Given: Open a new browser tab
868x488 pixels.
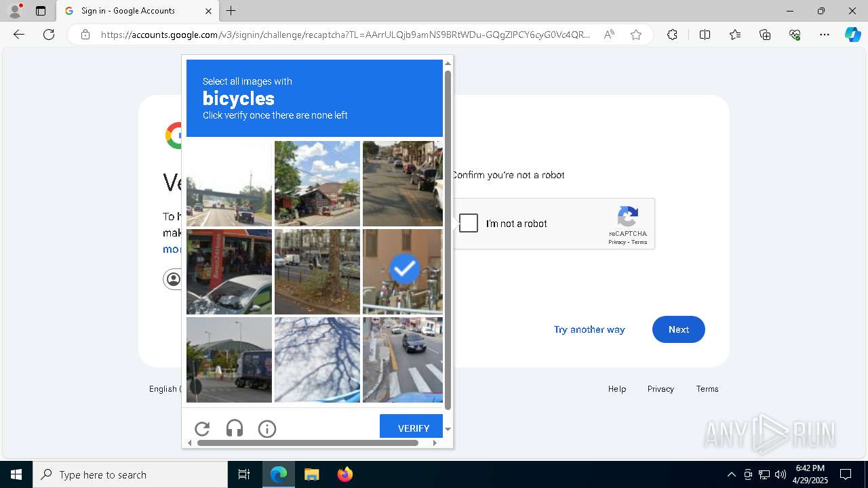Looking at the screenshot, I should pyautogui.click(x=231, y=11).
